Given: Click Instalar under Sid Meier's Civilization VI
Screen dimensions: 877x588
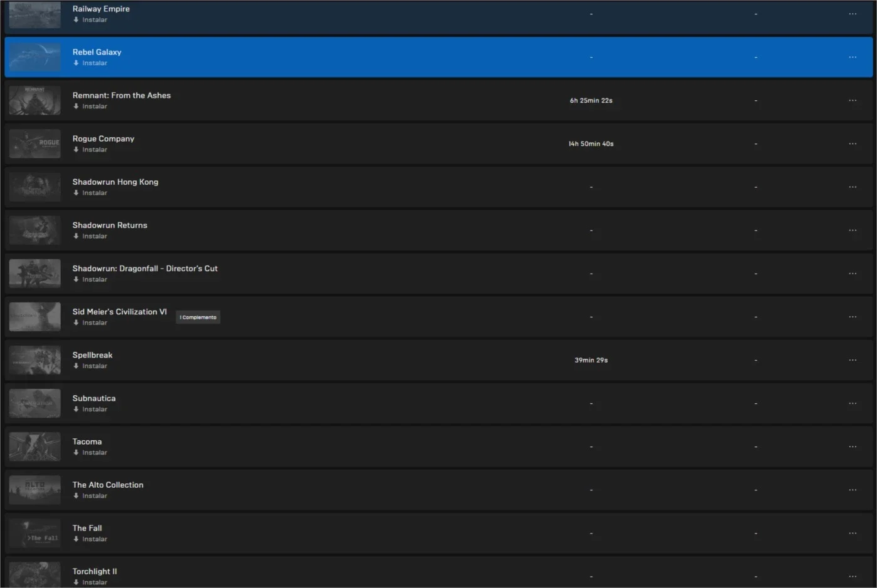Looking at the screenshot, I should 90,322.
